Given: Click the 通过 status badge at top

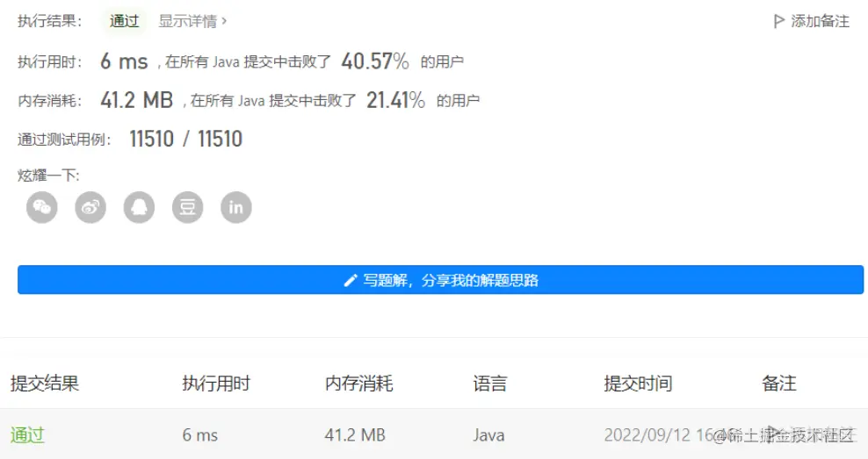Looking at the screenshot, I should click(124, 21).
